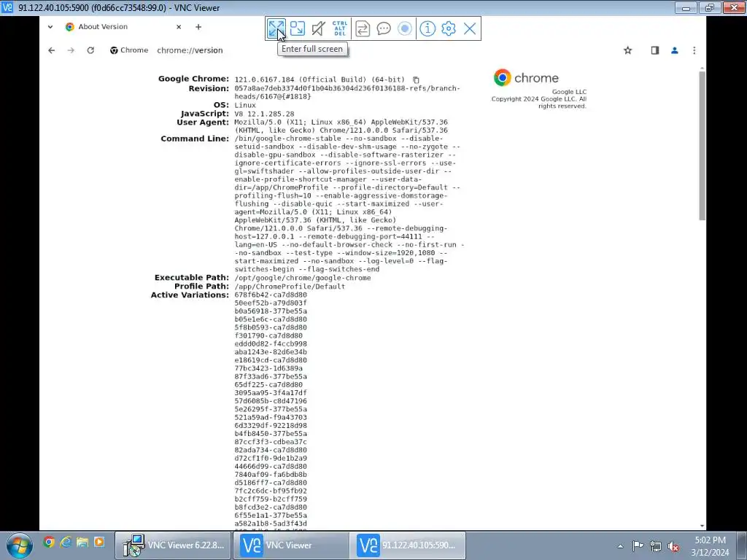Send Ctrl Alt Del to remote machine
Screen dimensions: 747x560
coord(340,28)
